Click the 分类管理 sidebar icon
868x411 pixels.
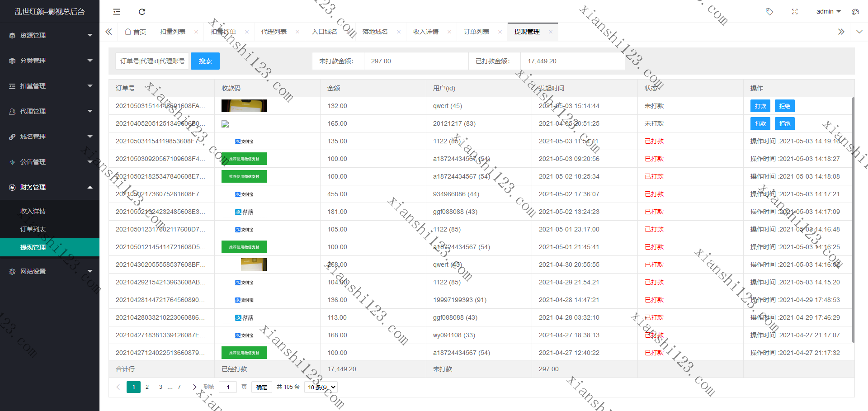(12, 61)
